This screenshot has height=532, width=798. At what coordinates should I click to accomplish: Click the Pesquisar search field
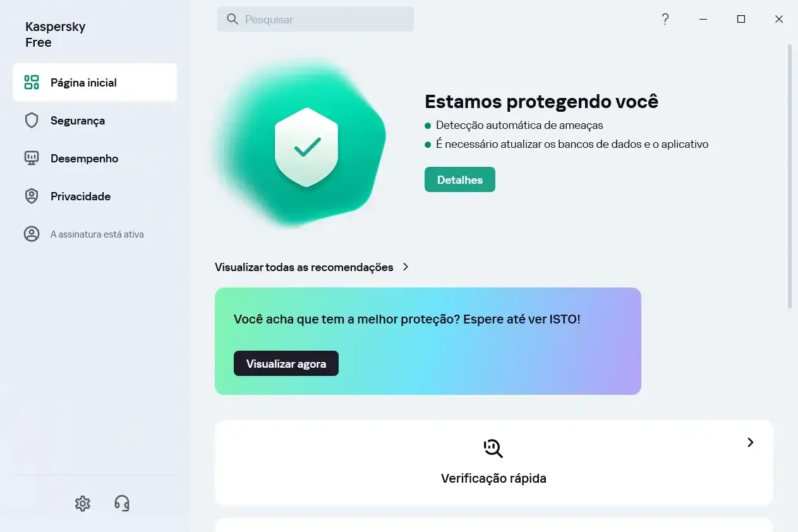[x=315, y=19]
